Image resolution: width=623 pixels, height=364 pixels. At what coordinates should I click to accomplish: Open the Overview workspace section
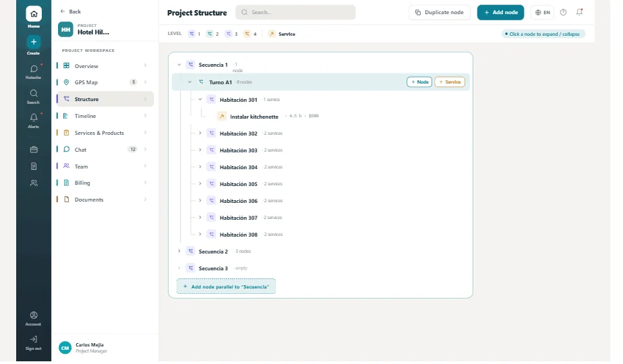pos(105,65)
